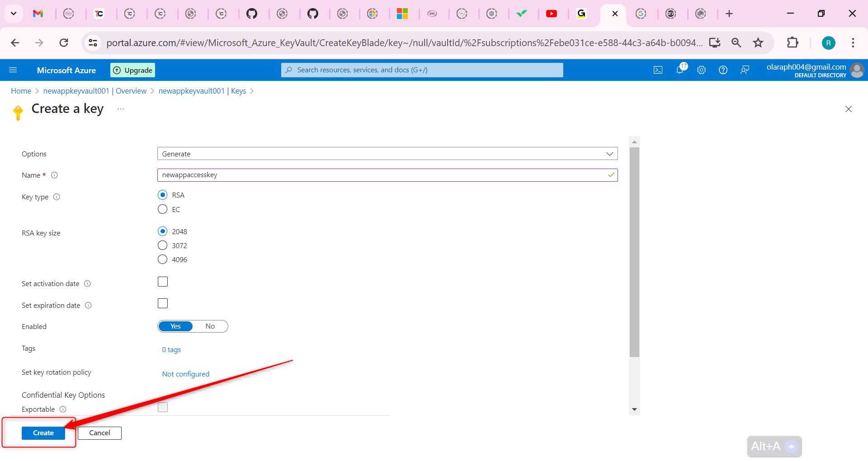Go to Home breadcrumb
Viewport: 868px width, 461px height.
pyautogui.click(x=21, y=91)
